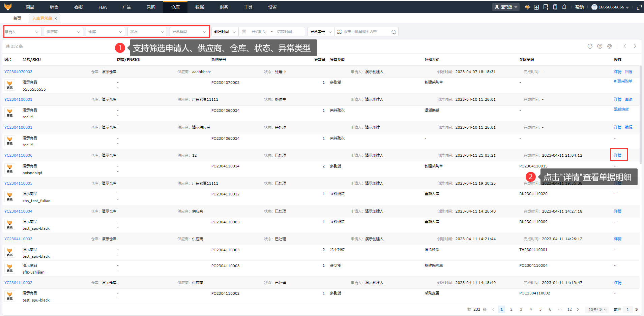644x316 pixels.
Task: Click the start date field 开始时间
Action: click(259, 32)
